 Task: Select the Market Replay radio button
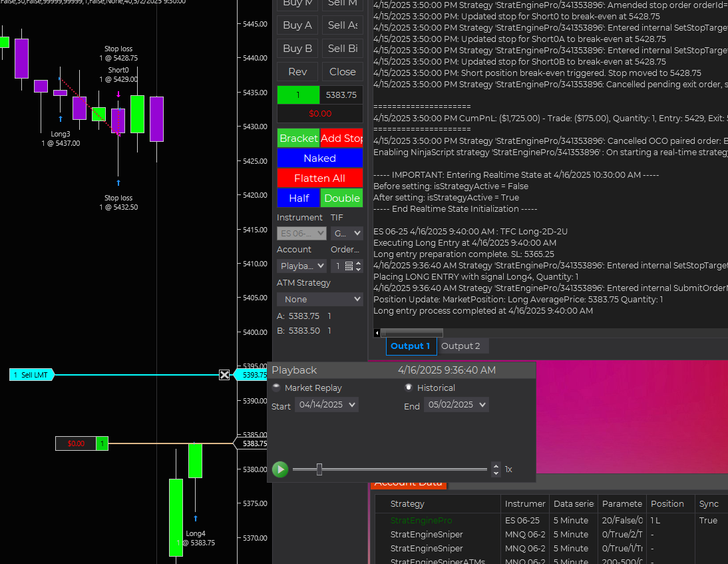[x=276, y=388]
